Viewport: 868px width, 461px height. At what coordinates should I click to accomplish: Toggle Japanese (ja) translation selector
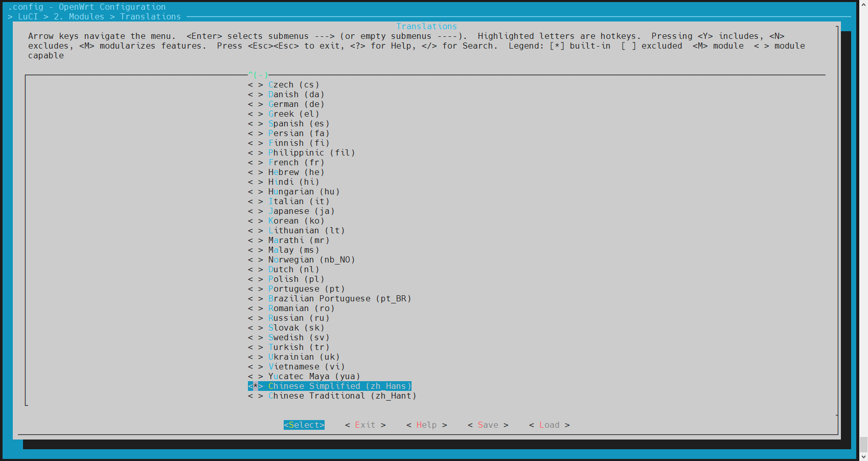pos(255,211)
